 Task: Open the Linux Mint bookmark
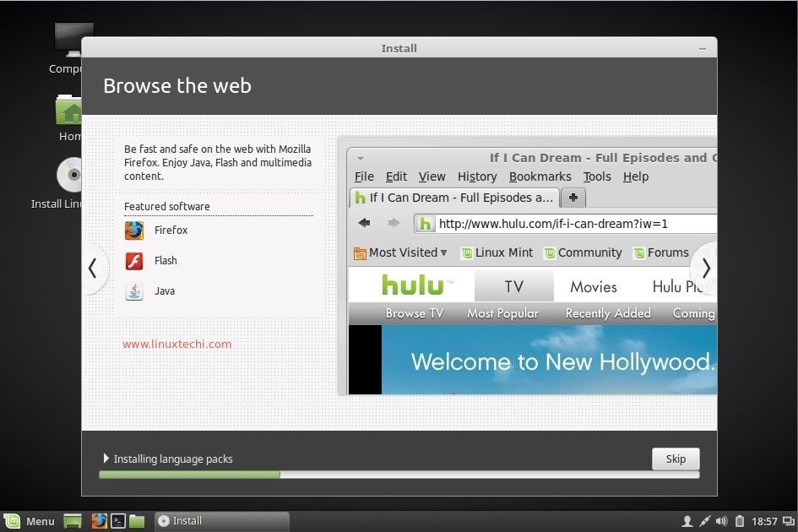pyautogui.click(x=497, y=252)
